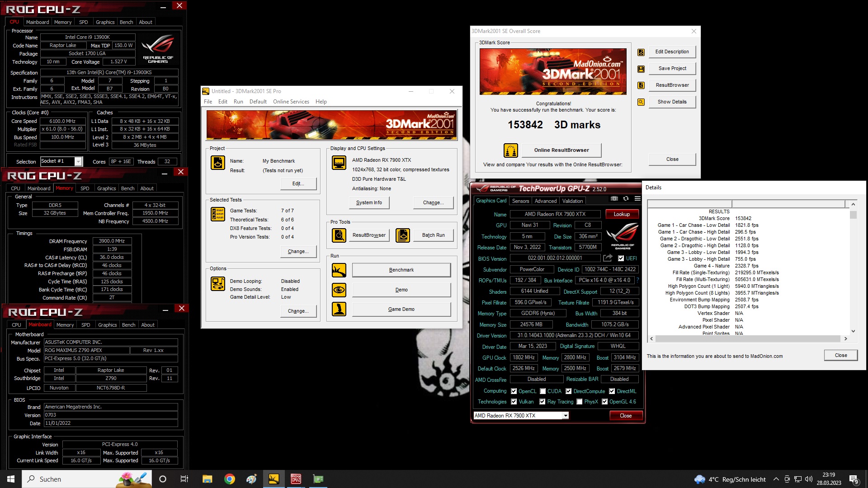Open Chrome from the taskbar
Viewport: 868px width, 488px height.
pos(230,479)
